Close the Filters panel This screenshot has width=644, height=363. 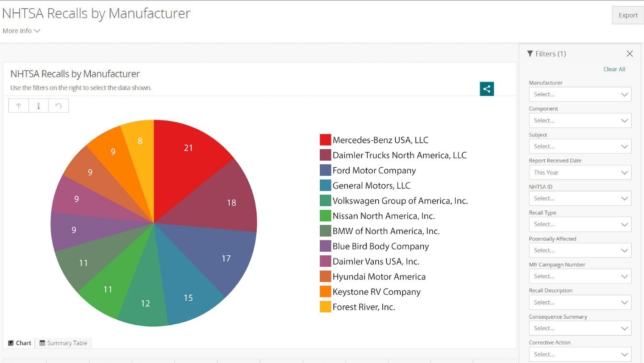pyautogui.click(x=629, y=54)
